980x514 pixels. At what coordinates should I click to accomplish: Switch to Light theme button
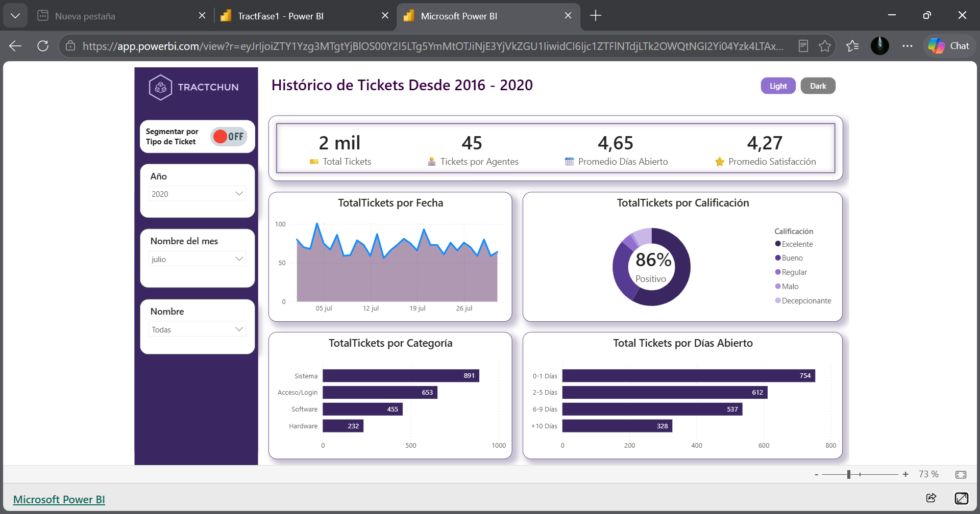778,86
